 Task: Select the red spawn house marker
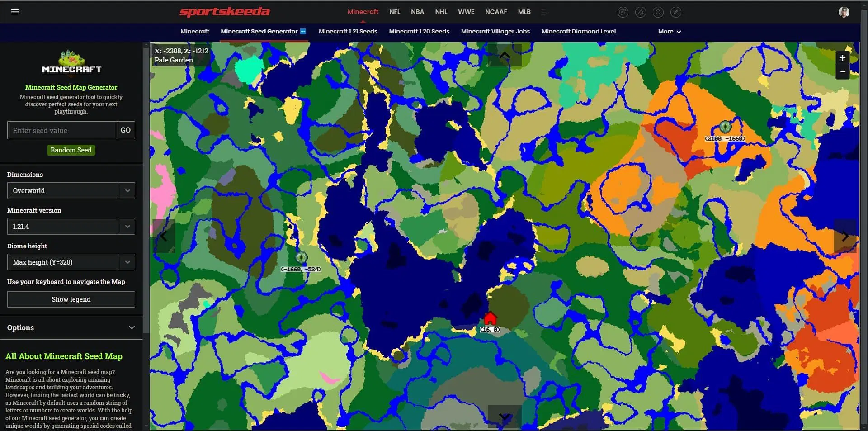coord(490,318)
